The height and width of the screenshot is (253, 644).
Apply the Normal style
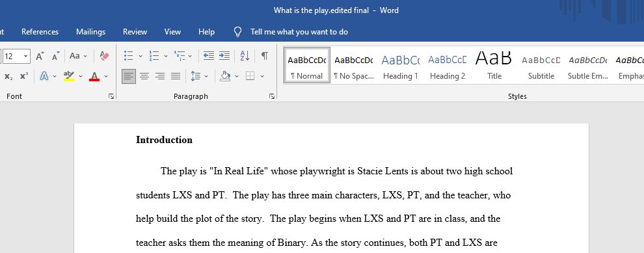307,65
